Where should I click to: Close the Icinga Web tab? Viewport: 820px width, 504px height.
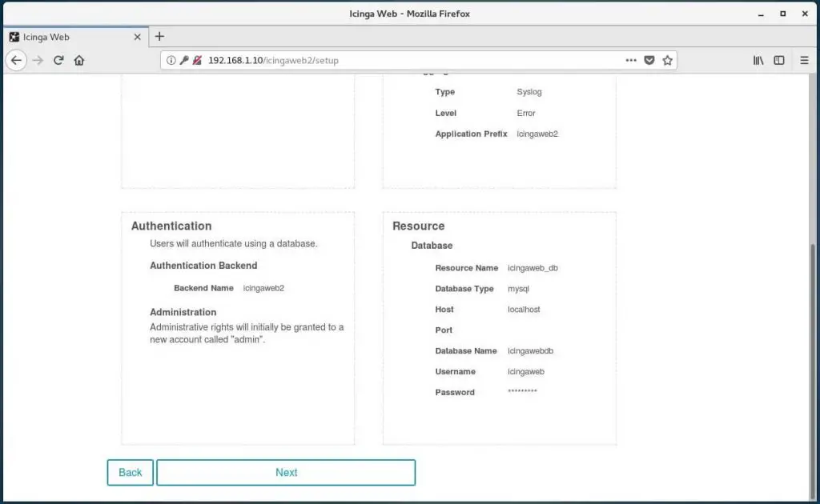(137, 37)
